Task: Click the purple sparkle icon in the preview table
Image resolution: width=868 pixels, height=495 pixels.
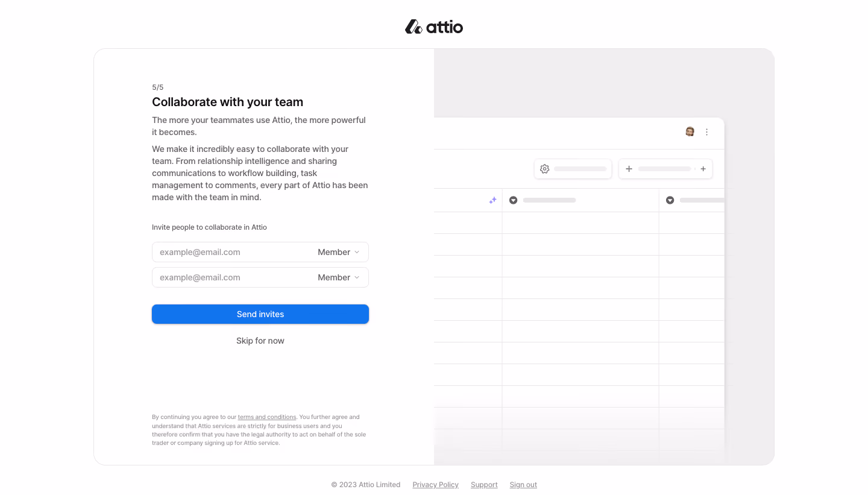Action: pos(492,200)
